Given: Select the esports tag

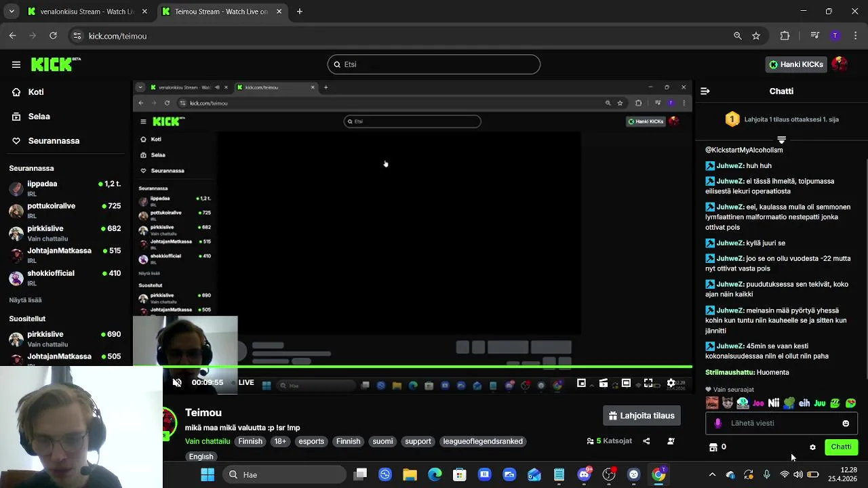Looking at the screenshot, I should click(x=311, y=441).
